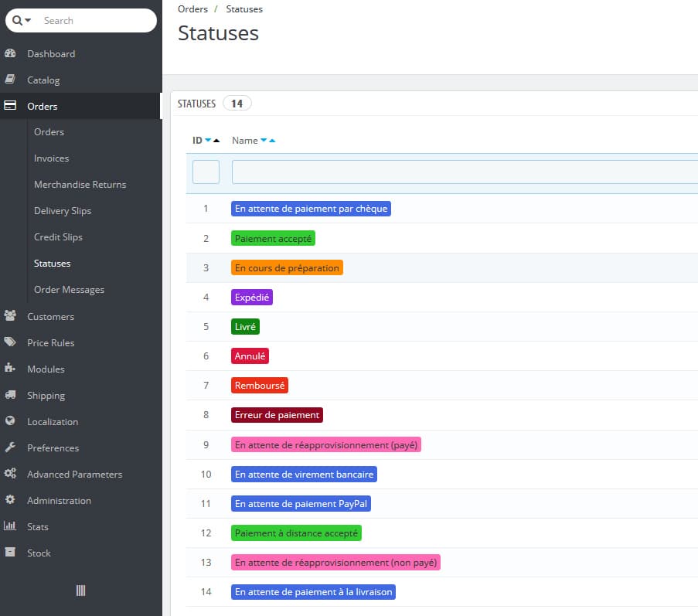
Task: Click the orange 'En cours de préparation' status badge
Action: pyautogui.click(x=287, y=268)
